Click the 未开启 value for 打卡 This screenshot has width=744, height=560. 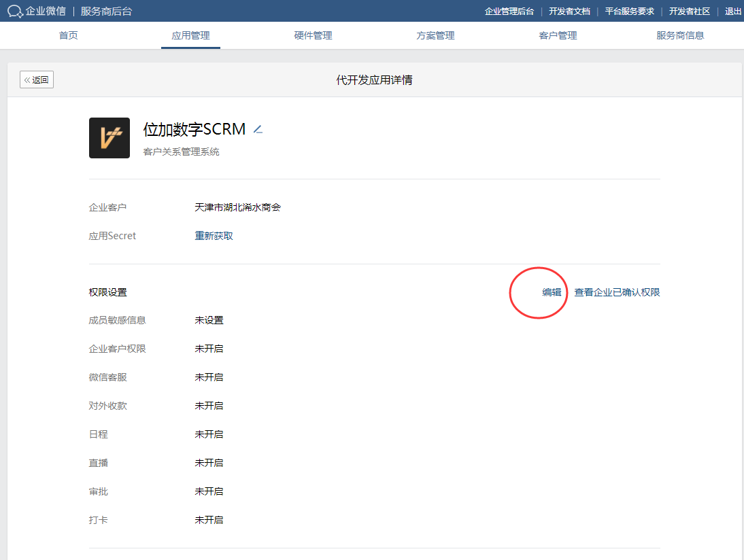(x=209, y=520)
